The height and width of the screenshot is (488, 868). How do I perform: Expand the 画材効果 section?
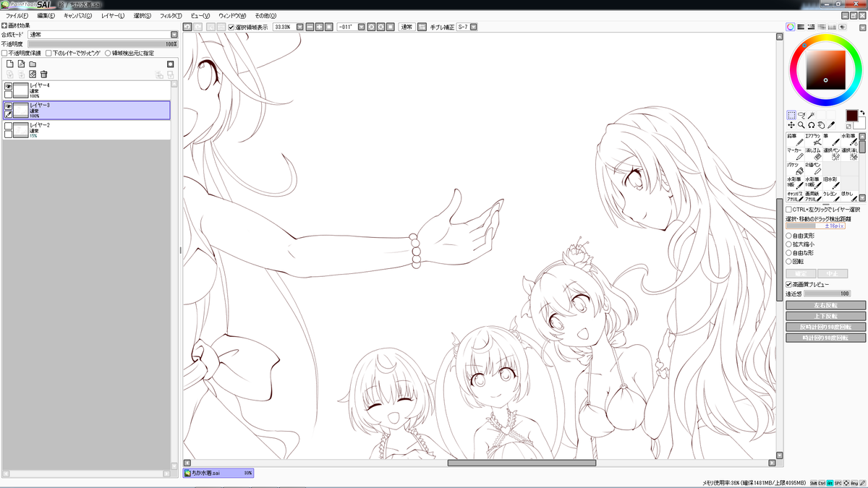[4, 25]
